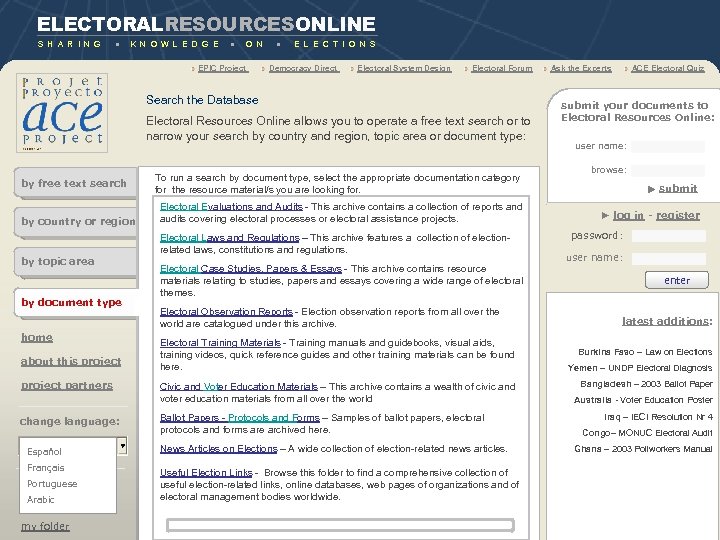Expand the change language dropdown arrow
The image size is (720, 540).
(122, 446)
